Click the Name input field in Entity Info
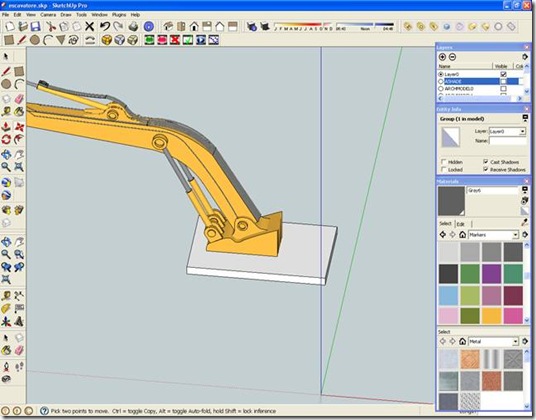Viewport: 536px width, 420px height. [x=508, y=141]
